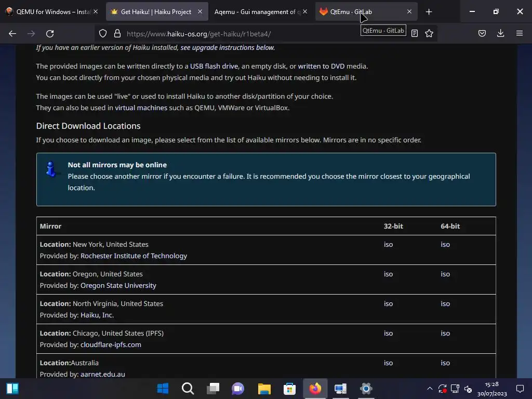
Task: Download 64-bit iso from Chicago IPFS mirror
Action: (x=445, y=333)
